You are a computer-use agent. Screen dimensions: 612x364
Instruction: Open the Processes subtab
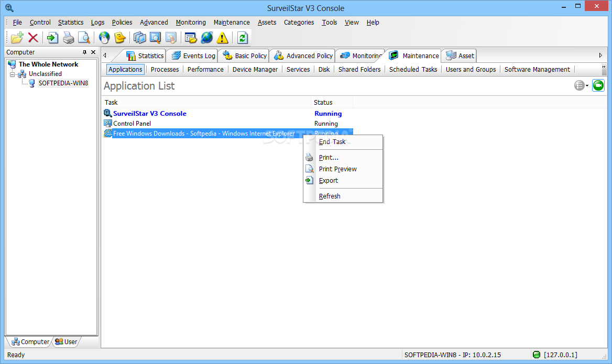[165, 70]
